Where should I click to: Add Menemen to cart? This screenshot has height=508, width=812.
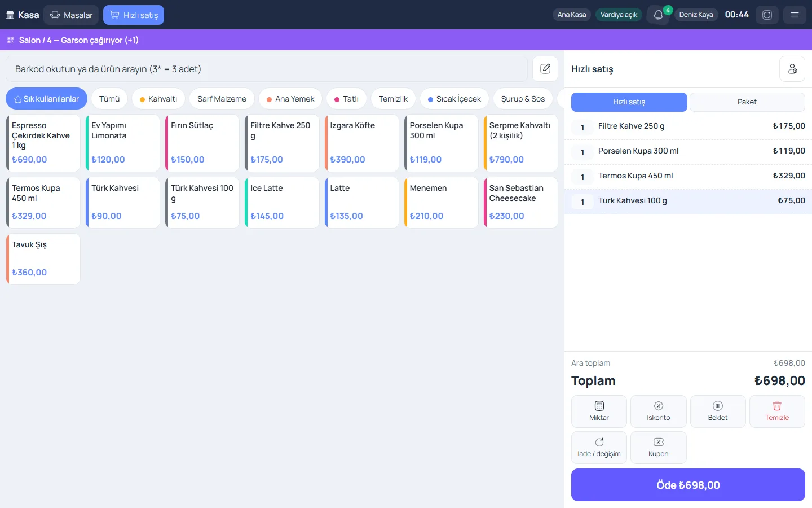tap(441, 203)
